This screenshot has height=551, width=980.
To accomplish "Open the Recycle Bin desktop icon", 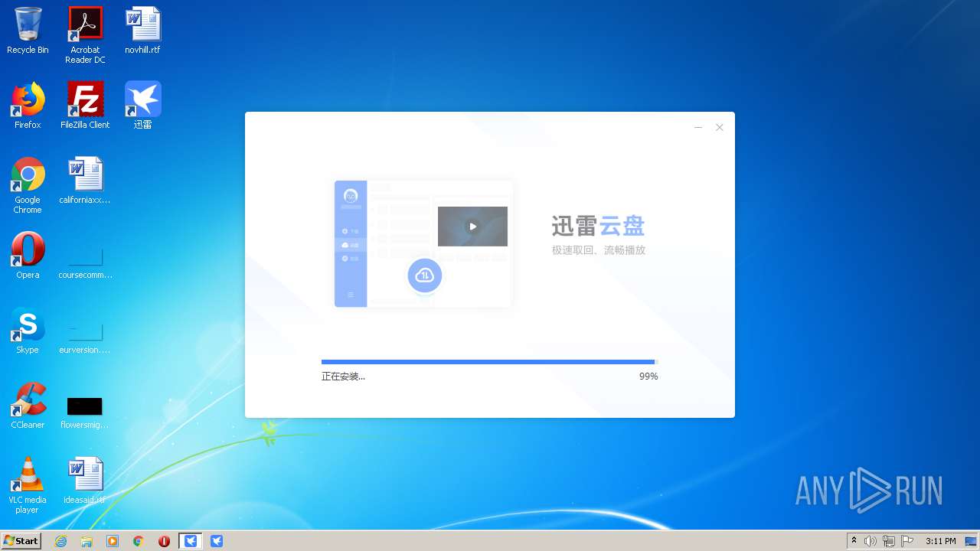I will click(x=28, y=31).
